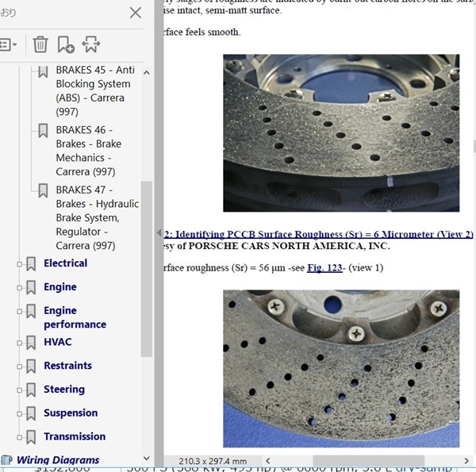Select the Electrical bookmark

click(66, 263)
